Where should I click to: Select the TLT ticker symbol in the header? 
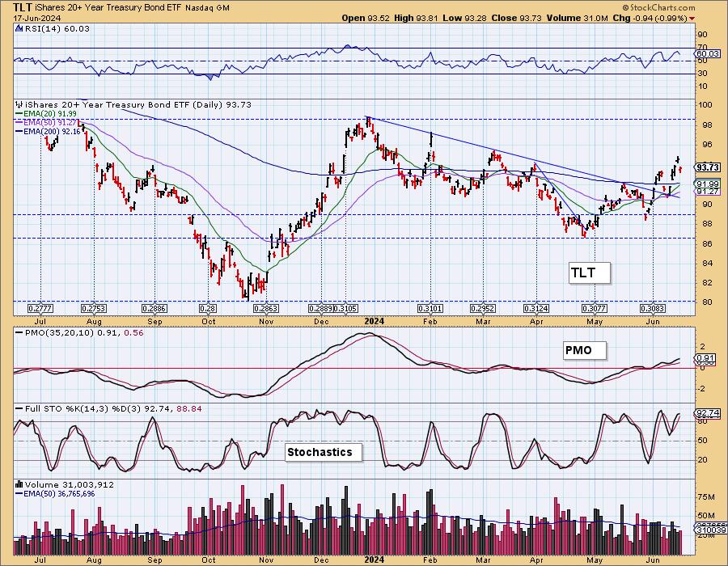click(23, 7)
